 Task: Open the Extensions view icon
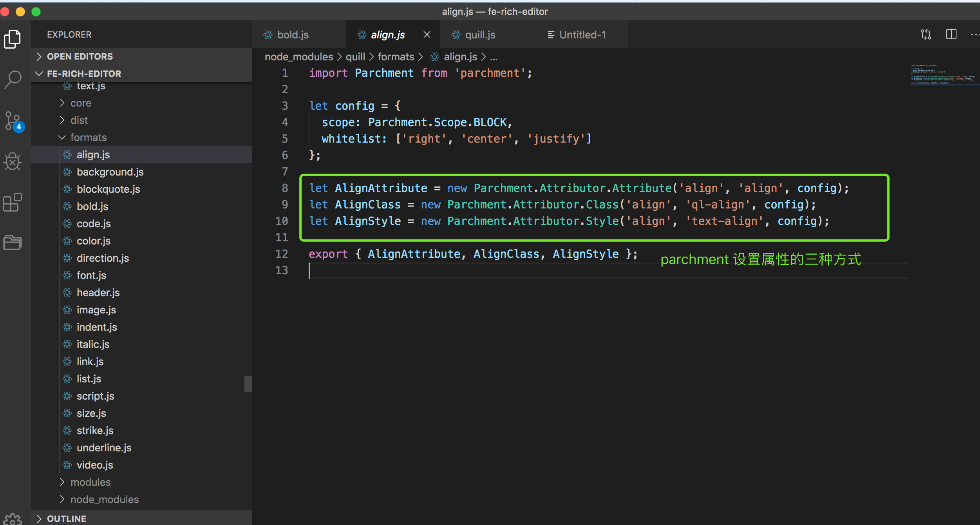click(x=13, y=202)
